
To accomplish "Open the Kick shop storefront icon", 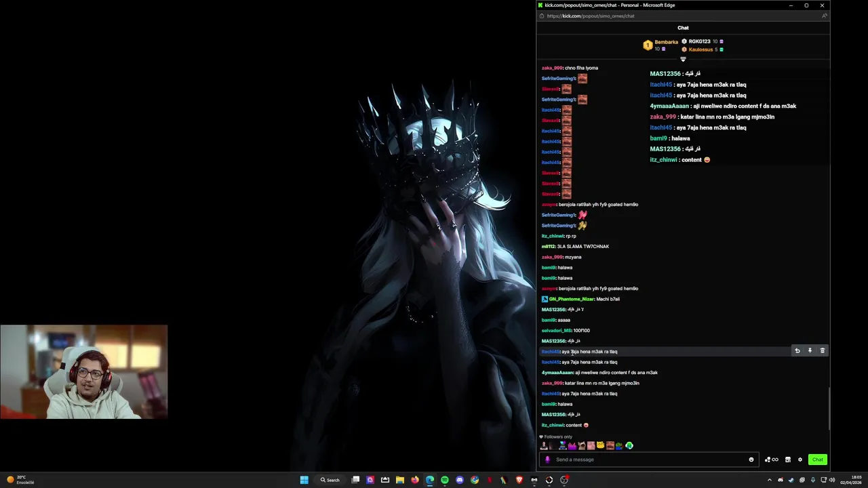I will (x=788, y=460).
